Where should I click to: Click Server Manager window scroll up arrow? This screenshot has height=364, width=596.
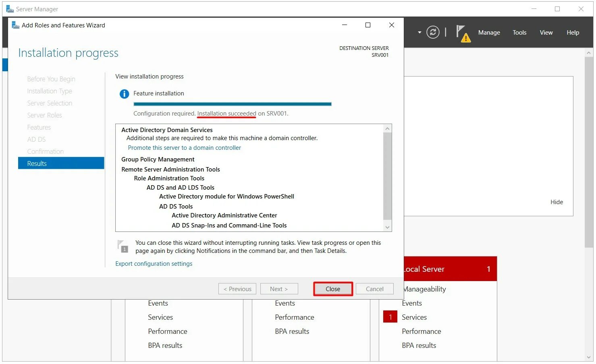coord(589,53)
